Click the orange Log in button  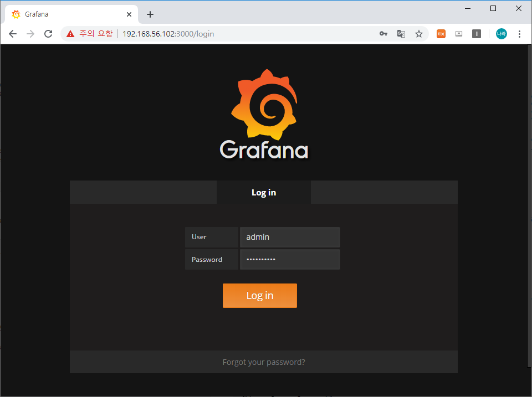coord(259,296)
